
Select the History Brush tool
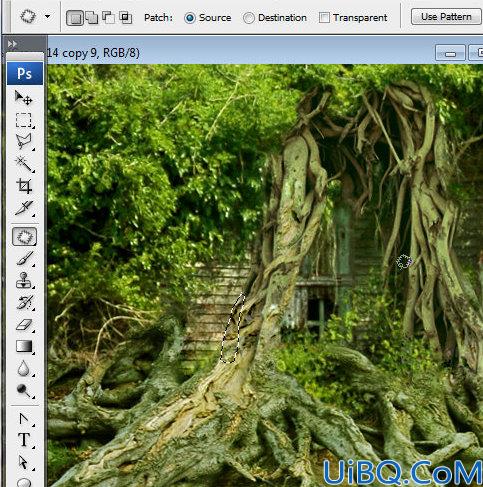point(24,302)
